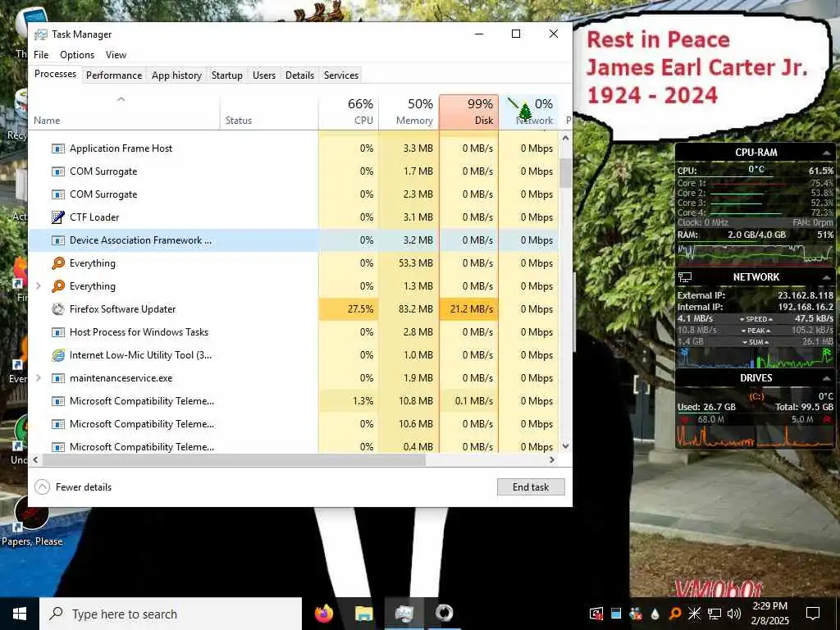Collapse Task Manager with Fewer details
Screen dimensions: 840x630
[x=73, y=487]
